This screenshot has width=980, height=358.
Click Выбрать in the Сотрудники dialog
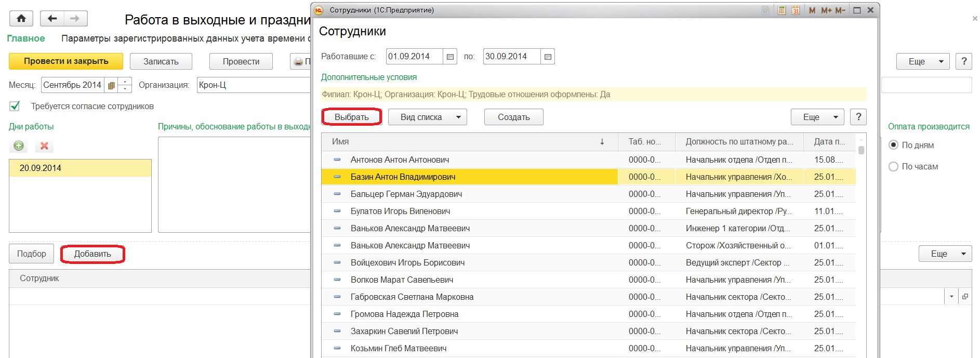(x=352, y=117)
